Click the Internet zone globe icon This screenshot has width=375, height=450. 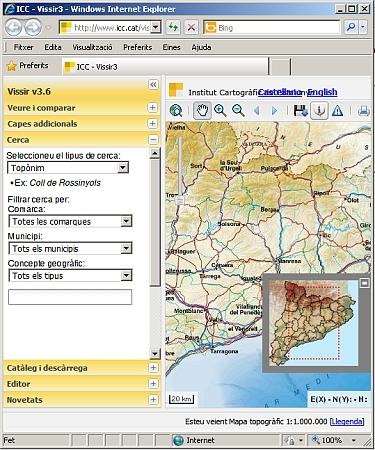click(178, 440)
